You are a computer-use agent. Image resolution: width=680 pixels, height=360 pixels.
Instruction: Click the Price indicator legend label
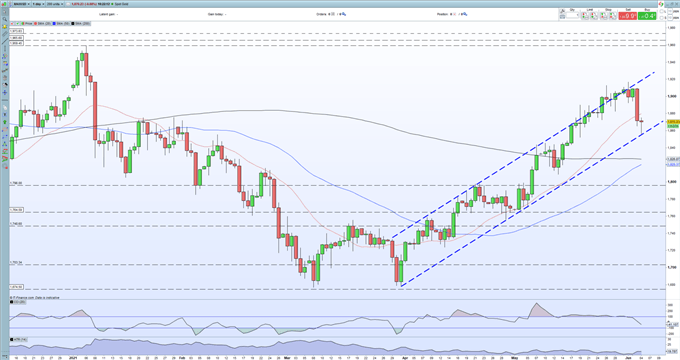[x=28, y=23]
